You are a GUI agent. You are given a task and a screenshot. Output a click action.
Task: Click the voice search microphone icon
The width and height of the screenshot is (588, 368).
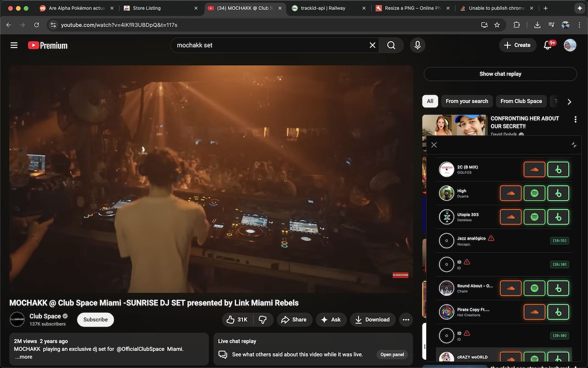click(x=418, y=45)
